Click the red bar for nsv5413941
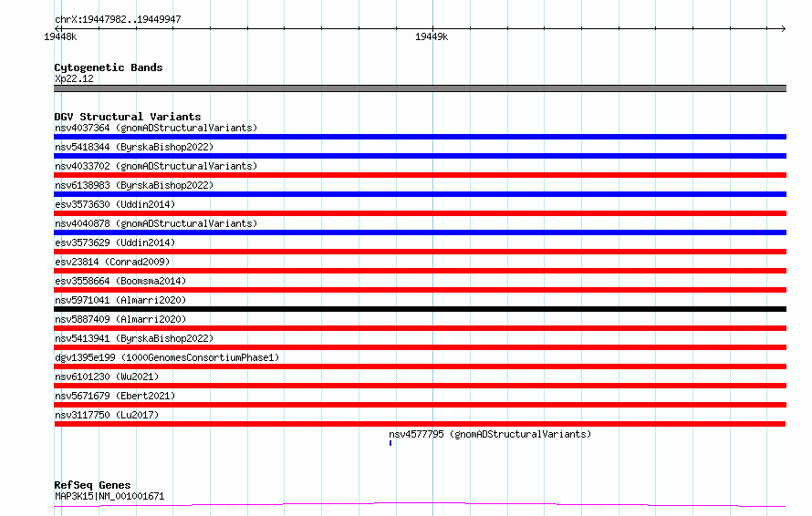The image size is (812, 516). click(420, 347)
